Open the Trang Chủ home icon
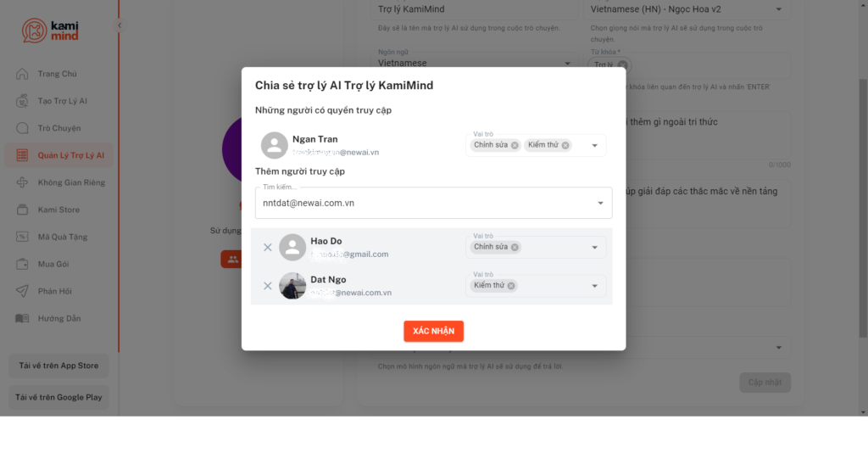 click(x=22, y=74)
